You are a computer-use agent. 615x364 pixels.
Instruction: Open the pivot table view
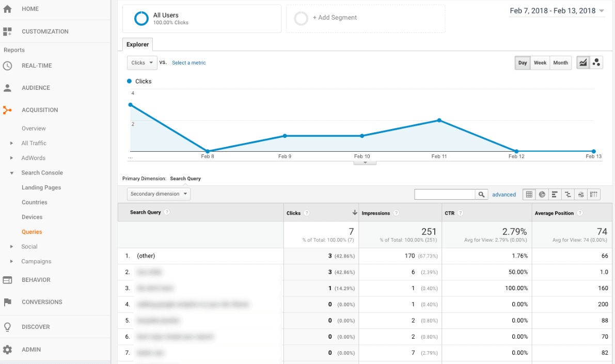[x=593, y=194]
